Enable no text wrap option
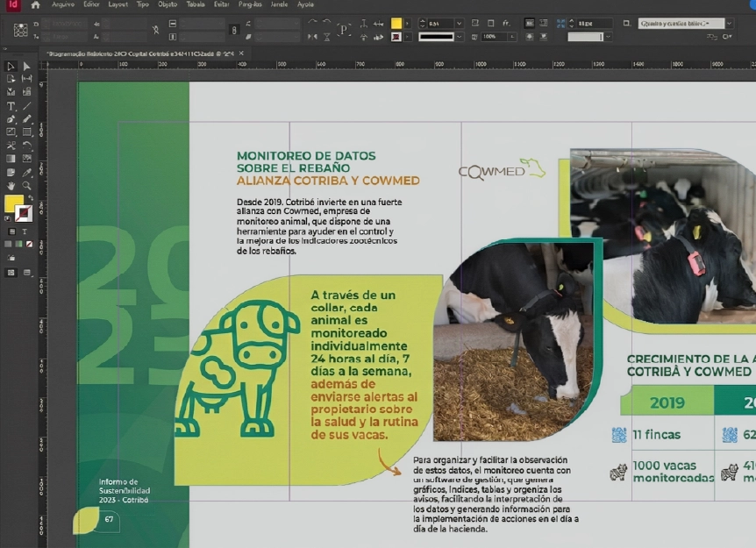 [530, 23]
